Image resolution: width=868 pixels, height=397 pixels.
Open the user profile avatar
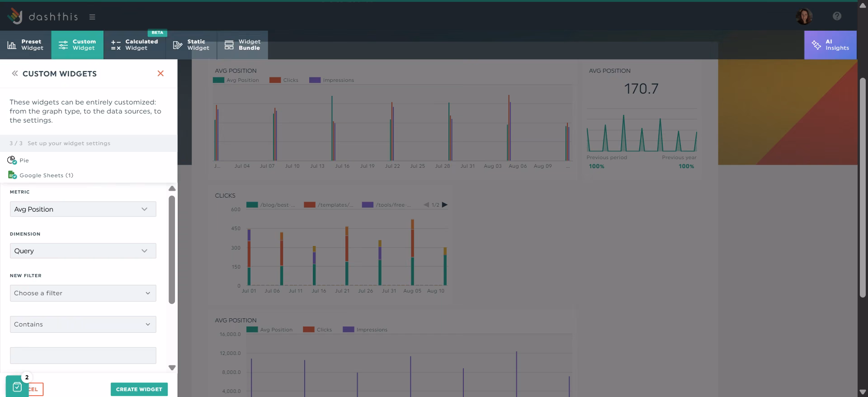coord(804,16)
